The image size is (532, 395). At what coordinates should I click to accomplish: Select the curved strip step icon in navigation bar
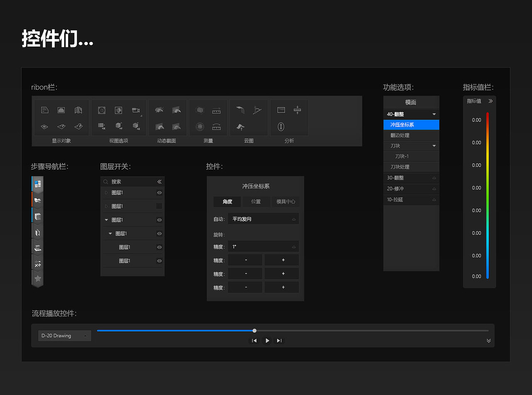[37, 232]
